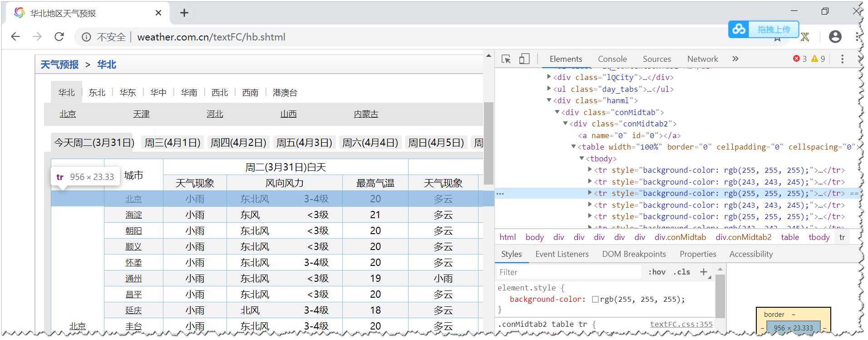The height and width of the screenshot is (340, 868).
Task: Expand the first tr under tbody
Action: [x=590, y=170]
